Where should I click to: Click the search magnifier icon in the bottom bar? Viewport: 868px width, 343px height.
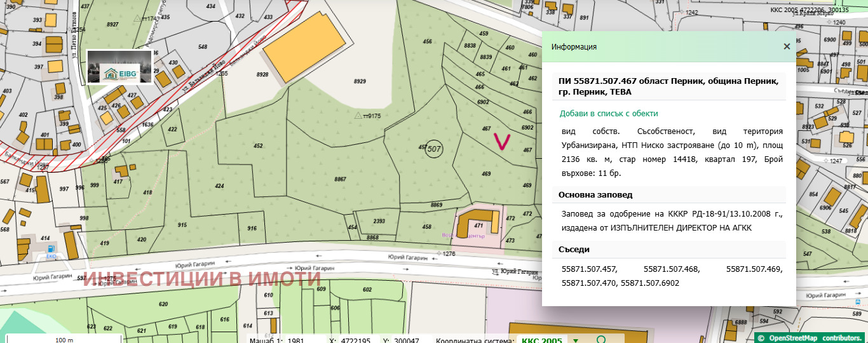(x=601, y=340)
